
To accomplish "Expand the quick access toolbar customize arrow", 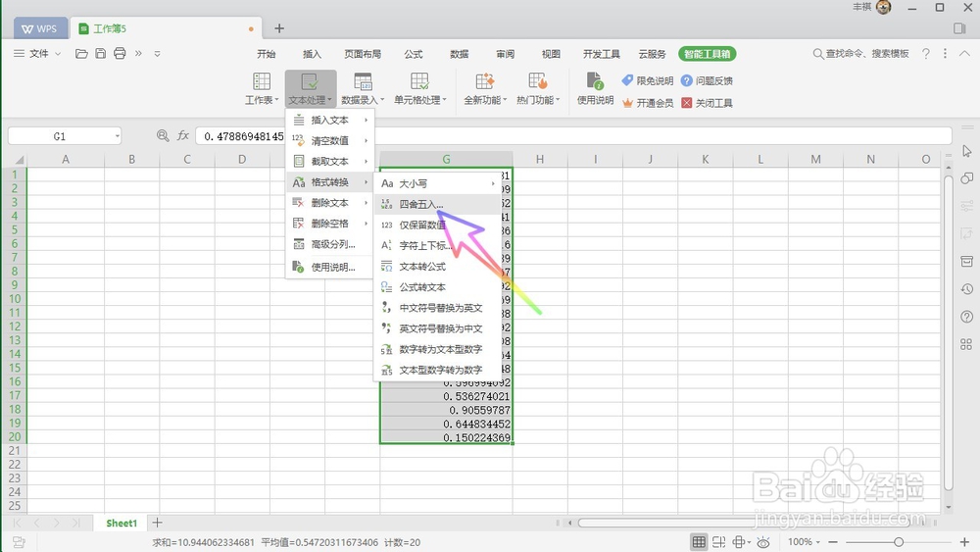I will pos(158,54).
